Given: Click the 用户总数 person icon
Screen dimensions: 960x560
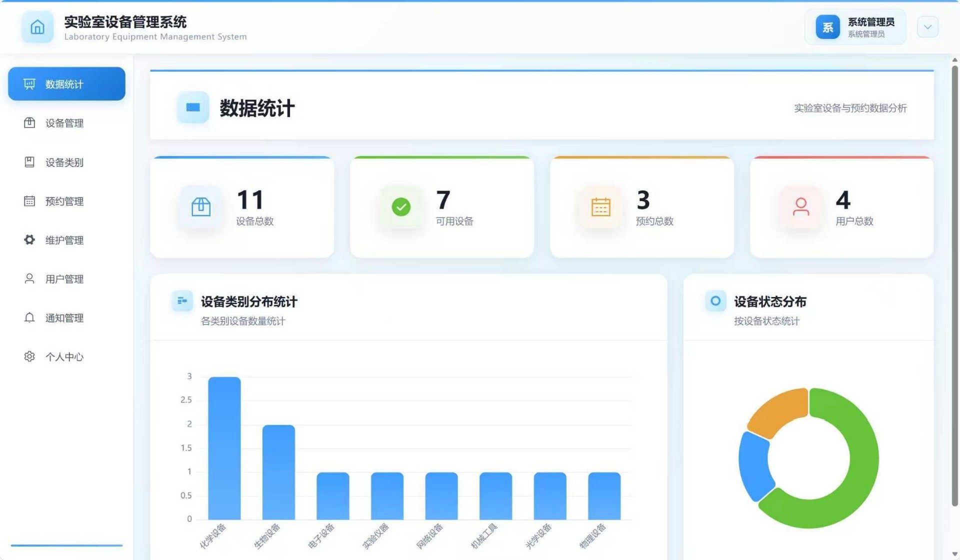Looking at the screenshot, I should pyautogui.click(x=800, y=206).
